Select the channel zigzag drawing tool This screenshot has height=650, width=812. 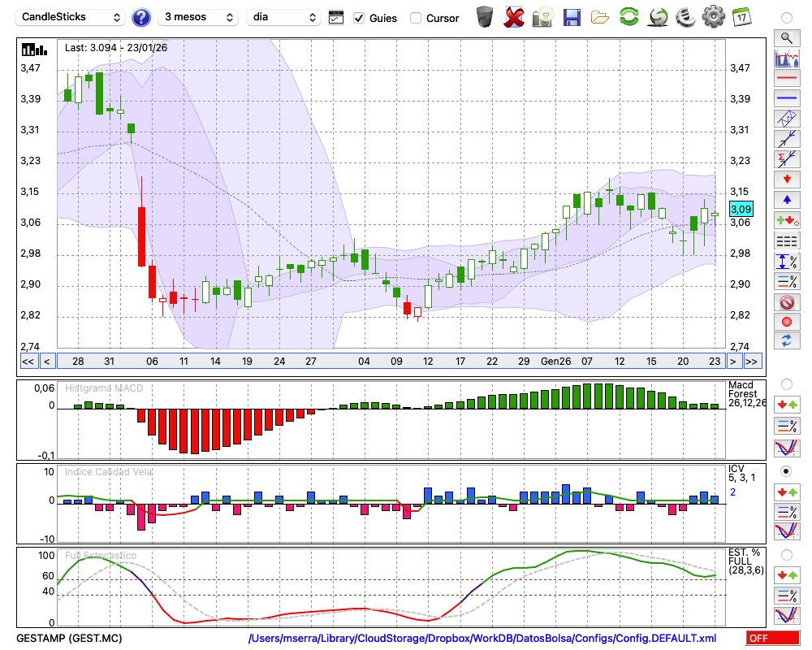[x=787, y=119]
